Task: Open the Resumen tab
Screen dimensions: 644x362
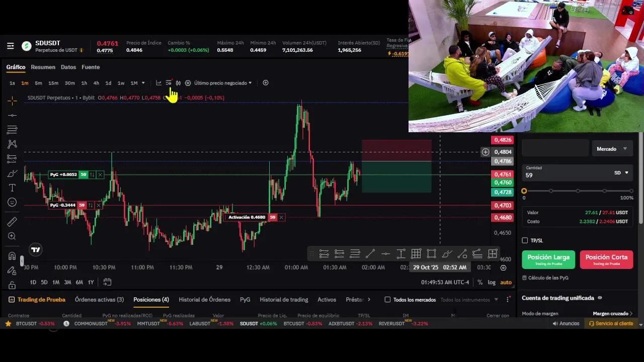Action: (x=43, y=67)
